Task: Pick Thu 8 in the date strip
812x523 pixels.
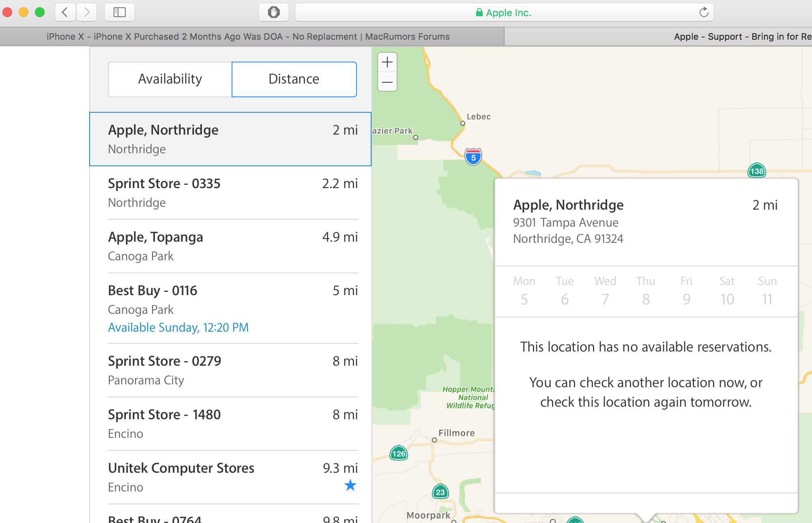Action: click(646, 291)
